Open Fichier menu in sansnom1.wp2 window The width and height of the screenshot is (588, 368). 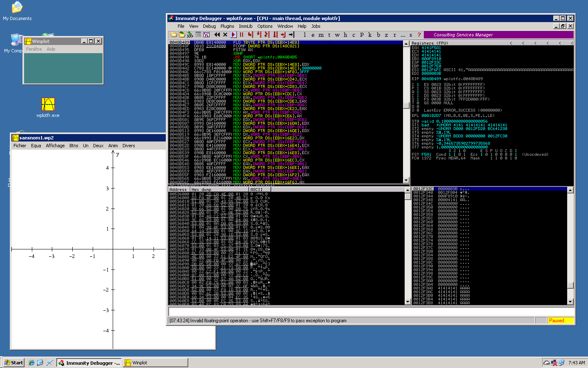pos(20,146)
